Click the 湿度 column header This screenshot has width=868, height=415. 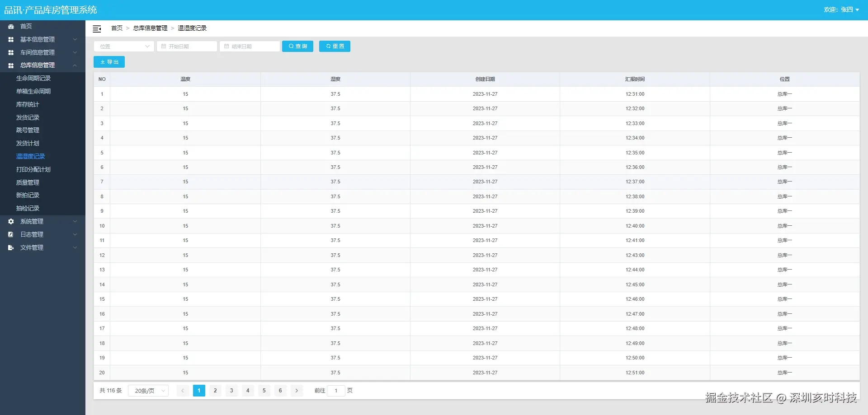pos(335,79)
